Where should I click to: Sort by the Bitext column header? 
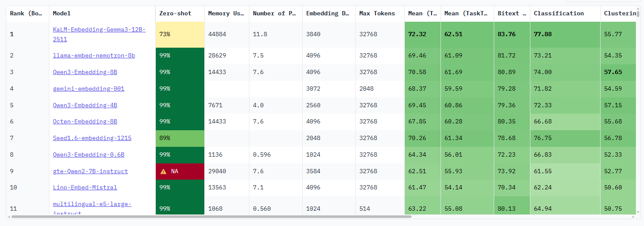pyautogui.click(x=512, y=14)
